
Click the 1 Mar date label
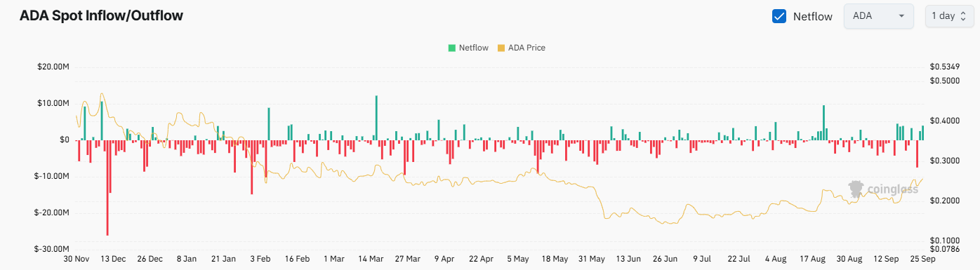click(334, 259)
